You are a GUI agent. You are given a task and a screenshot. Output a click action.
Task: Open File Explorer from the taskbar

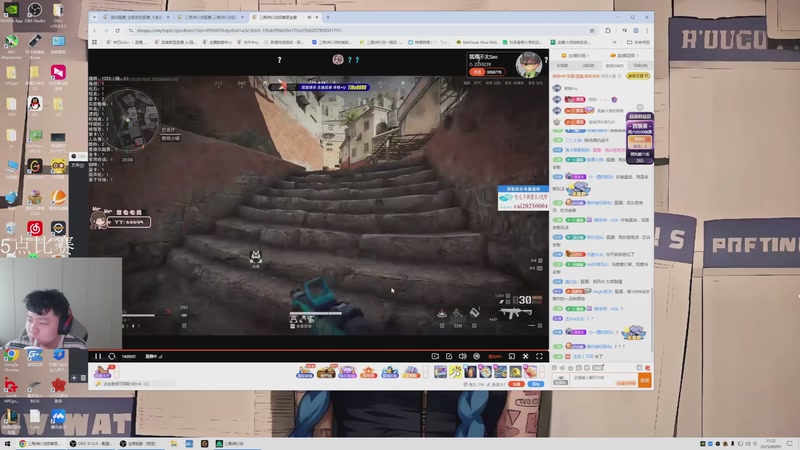pyautogui.click(x=174, y=444)
